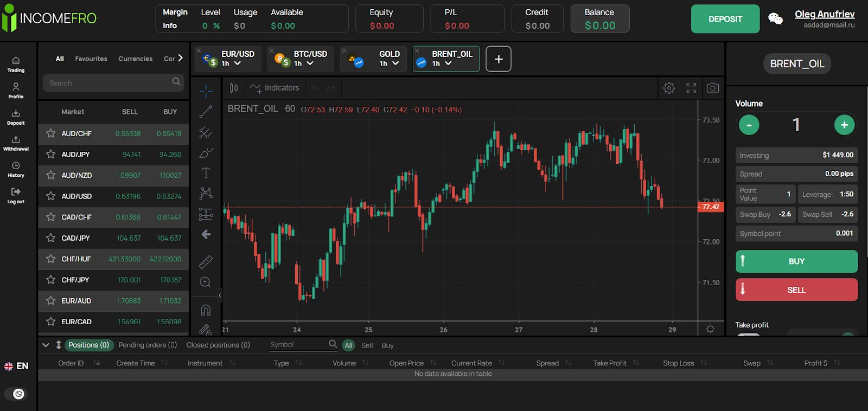Open the Profile sidebar section
This screenshot has width=868, height=411.
pyautogui.click(x=16, y=91)
